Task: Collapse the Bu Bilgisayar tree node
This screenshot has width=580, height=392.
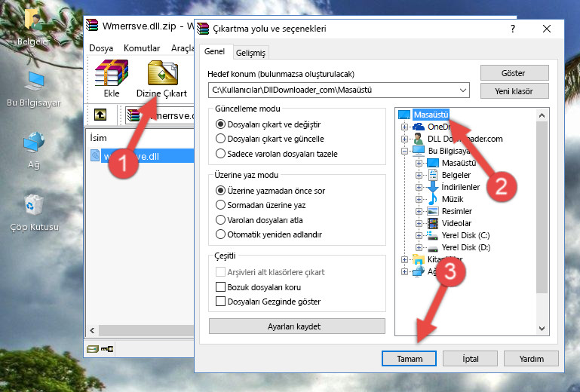Action: pyautogui.click(x=405, y=151)
